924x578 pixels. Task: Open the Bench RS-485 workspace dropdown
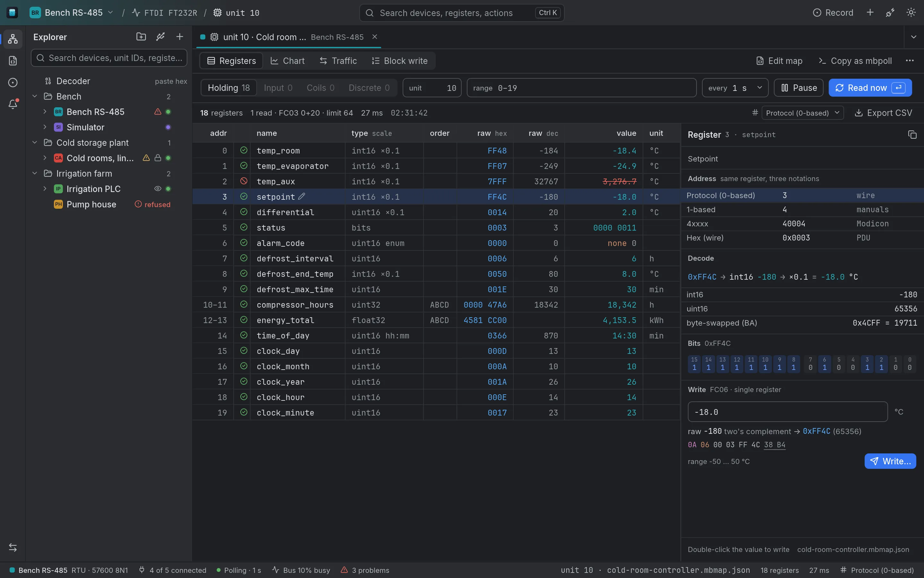click(72, 13)
